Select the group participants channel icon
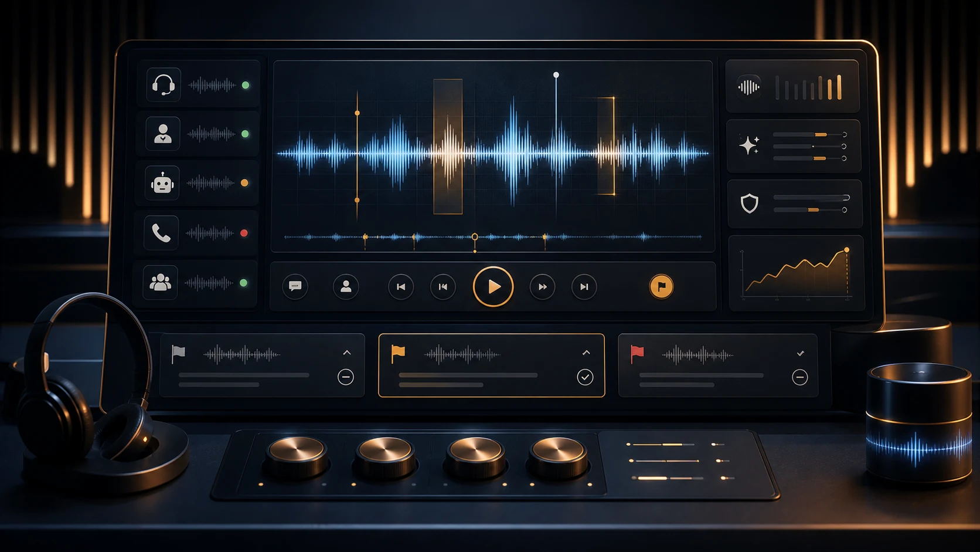Image resolution: width=980 pixels, height=552 pixels. click(x=160, y=283)
